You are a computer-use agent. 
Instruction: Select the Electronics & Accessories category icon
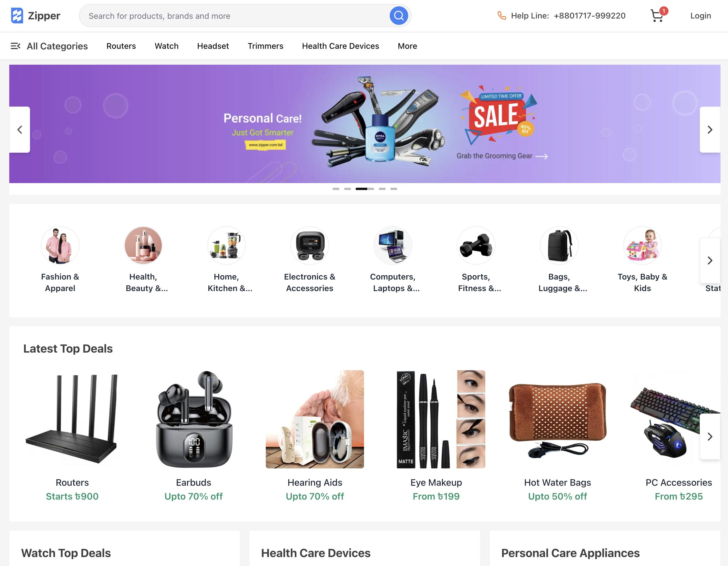pyautogui.click(x=310, y=245)
